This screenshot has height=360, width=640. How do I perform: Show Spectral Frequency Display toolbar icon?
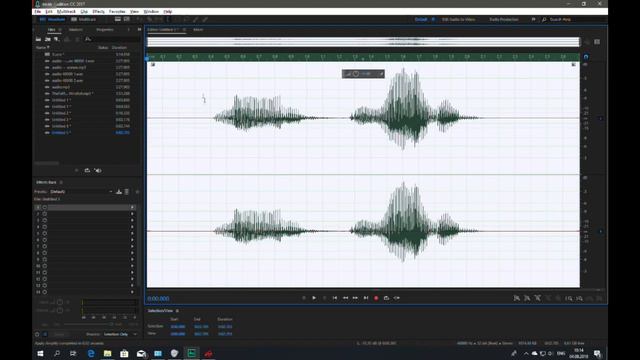click(118, 19)
